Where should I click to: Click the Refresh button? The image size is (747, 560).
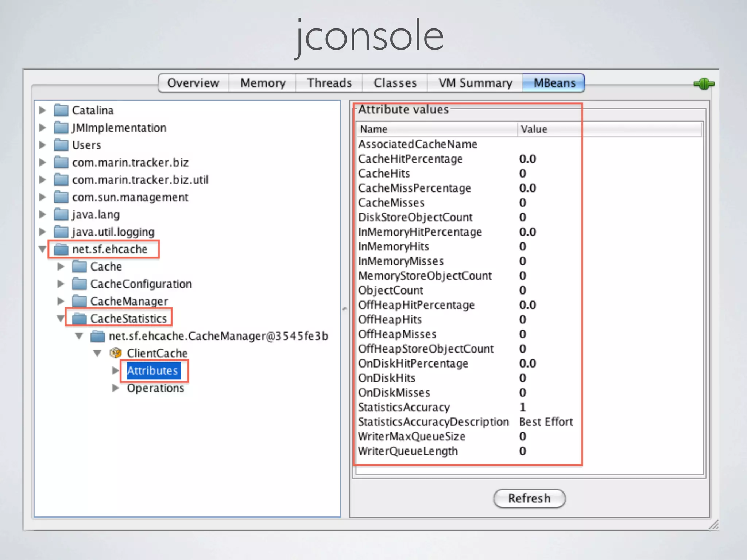click(529, 498)
